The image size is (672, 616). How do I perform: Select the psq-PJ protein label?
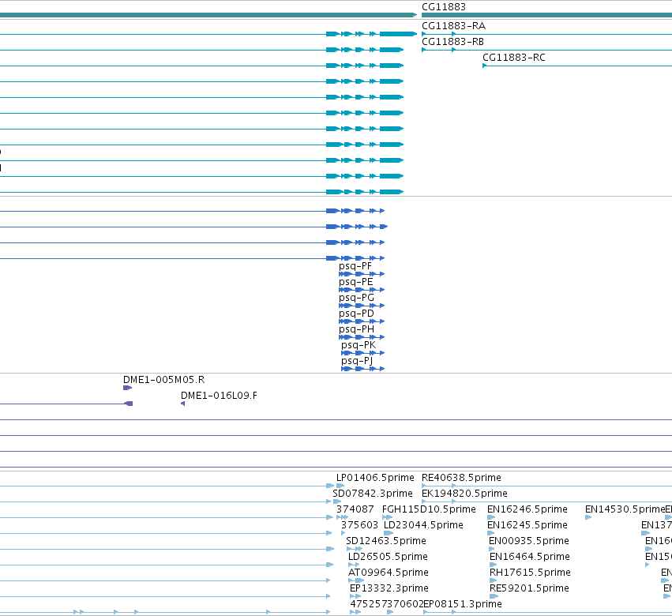pyautogui.click(x=357, y=361)
